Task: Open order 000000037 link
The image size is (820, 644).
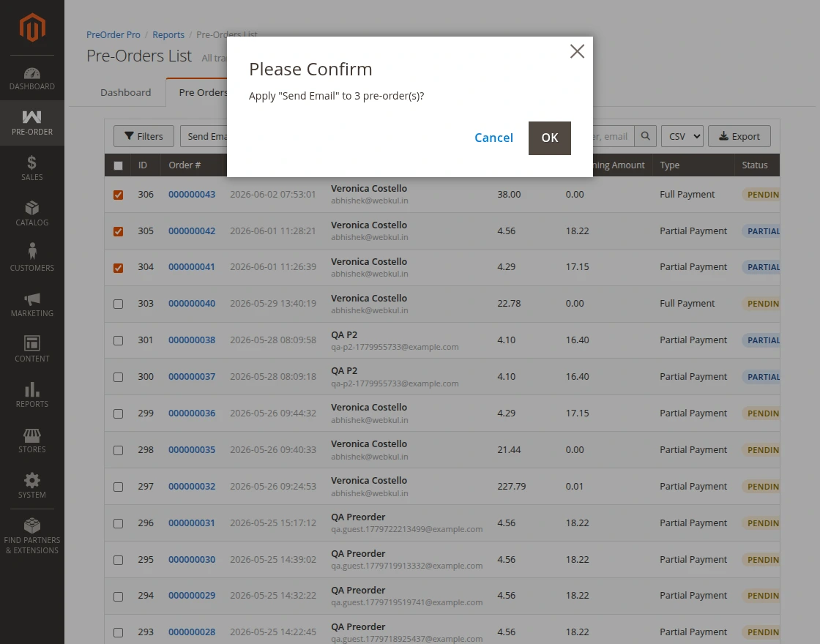Action: tap(192, 376)
